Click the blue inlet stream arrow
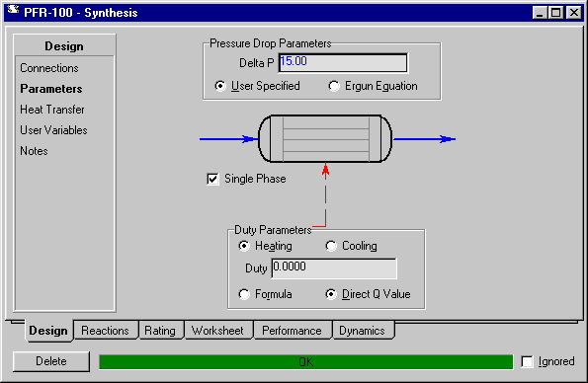The image size is (588, 383). [x=228, y=139]
